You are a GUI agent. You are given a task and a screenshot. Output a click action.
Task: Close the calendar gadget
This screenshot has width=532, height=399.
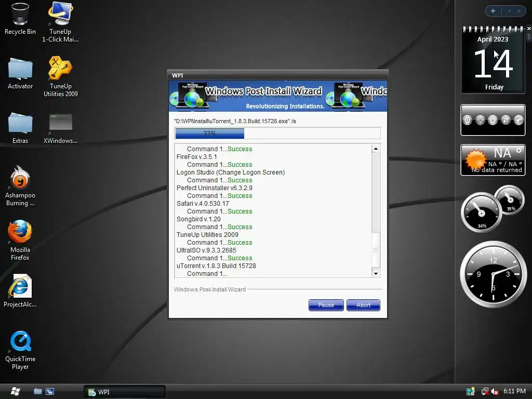(528, 29)
